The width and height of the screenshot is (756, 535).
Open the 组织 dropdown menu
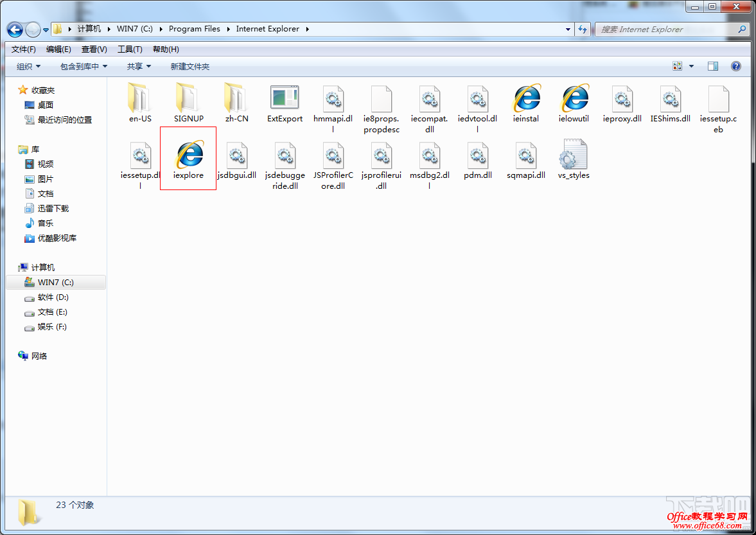coord(29,67)
